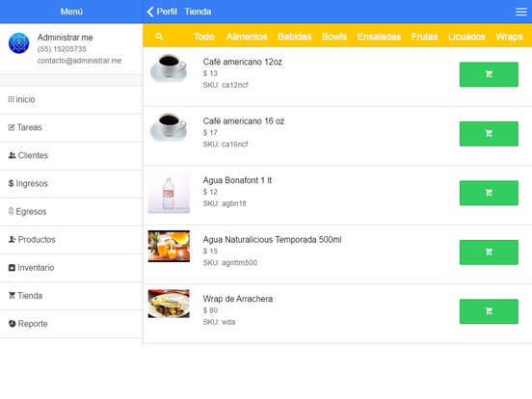Add Café americano 16 oz to cart
The image size is (532, 399).
pos(489,134)
